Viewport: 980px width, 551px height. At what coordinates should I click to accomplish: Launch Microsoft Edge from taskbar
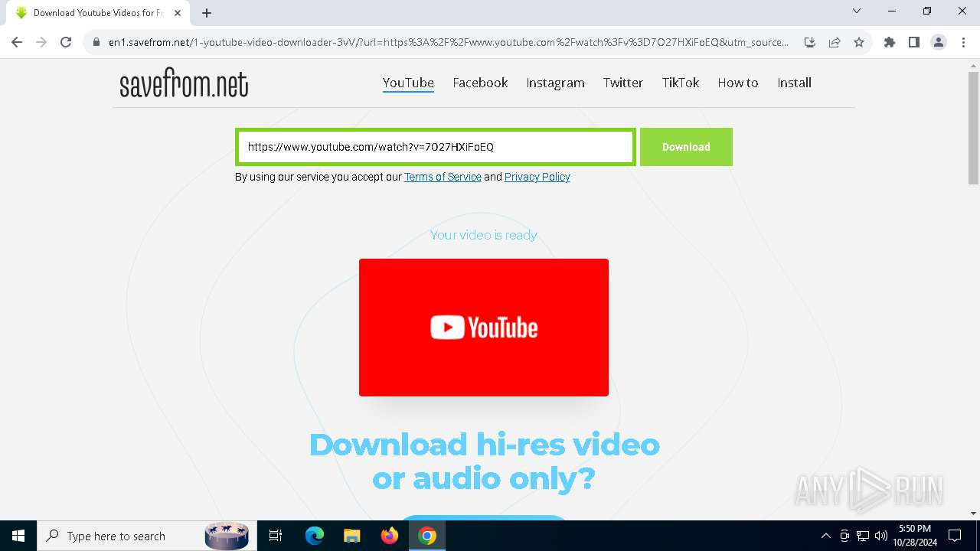(x=315, y=536)
